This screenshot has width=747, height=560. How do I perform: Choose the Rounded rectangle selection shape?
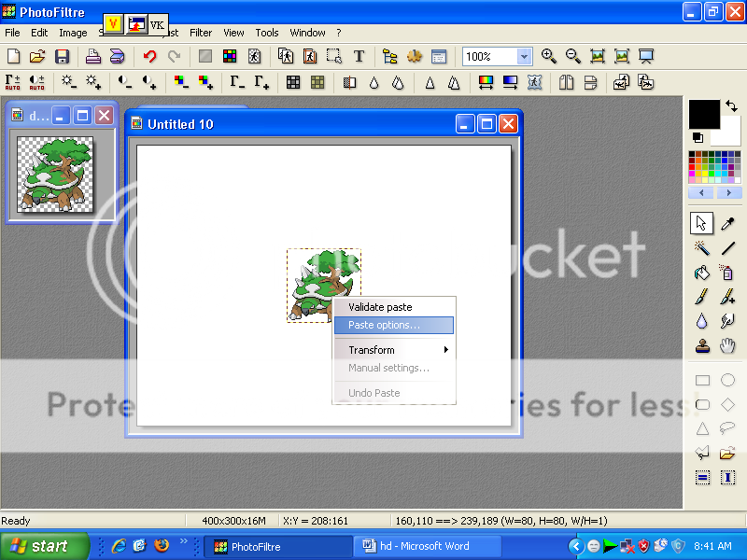pos(702,405)
